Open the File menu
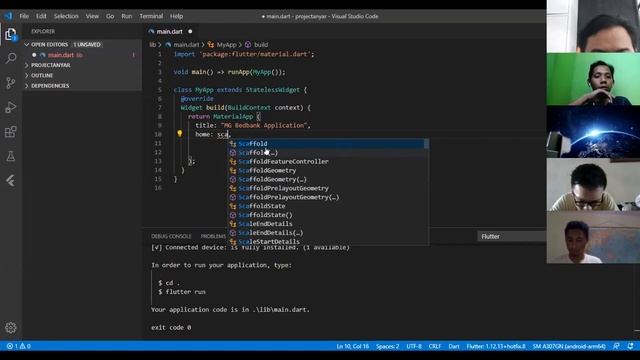This screenshot has height=360, width=640. 24,16
